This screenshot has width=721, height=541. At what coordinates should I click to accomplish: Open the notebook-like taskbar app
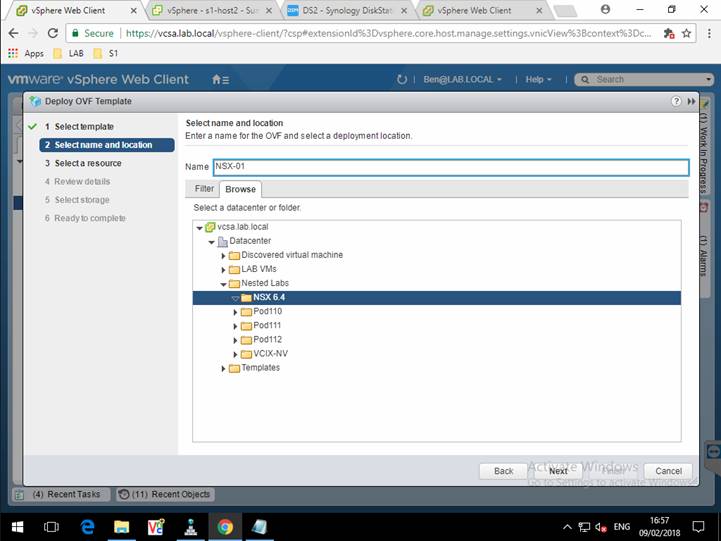(x=259, y=527)
